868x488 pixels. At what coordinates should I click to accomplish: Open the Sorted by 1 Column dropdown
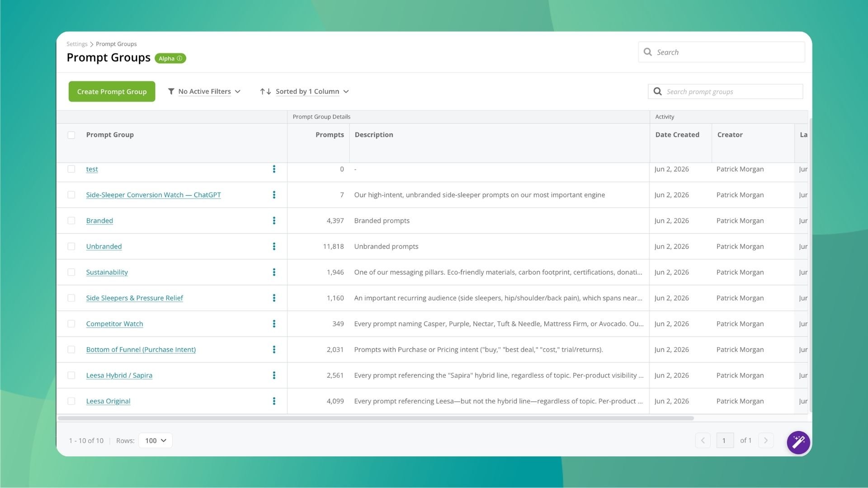coord(305,91)
